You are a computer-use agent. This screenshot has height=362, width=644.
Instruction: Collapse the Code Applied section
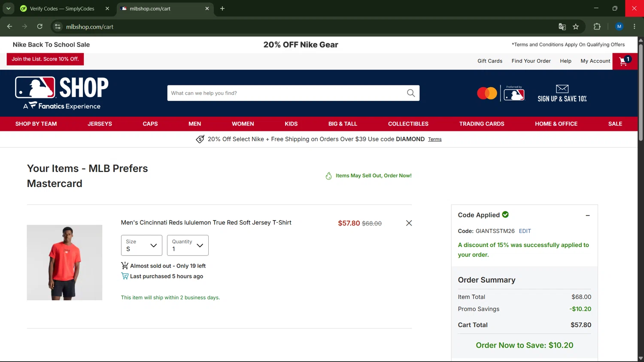click(x=588, y=215)
